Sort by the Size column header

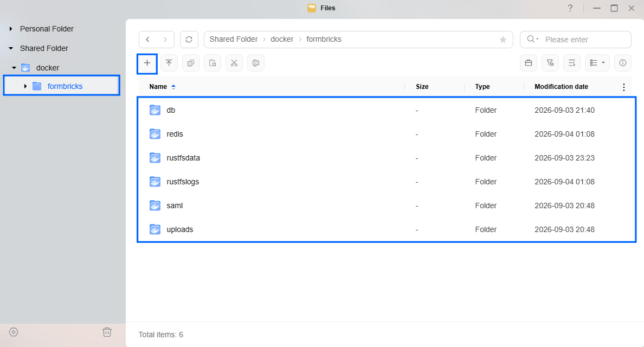tap(422, 87)
